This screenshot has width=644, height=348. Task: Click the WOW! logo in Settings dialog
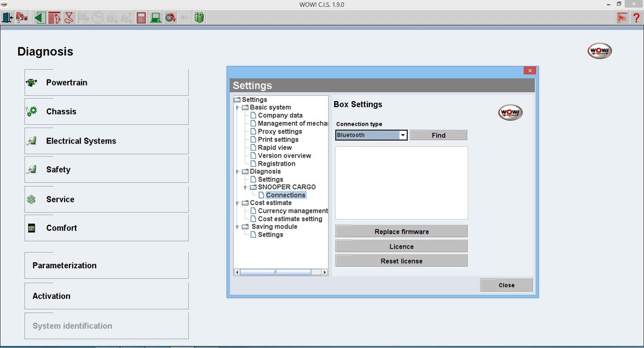coord(510,112)
